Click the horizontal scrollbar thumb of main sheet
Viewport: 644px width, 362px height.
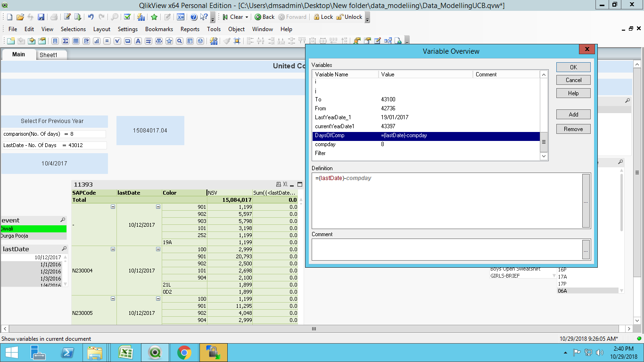[x=314, y=329]
